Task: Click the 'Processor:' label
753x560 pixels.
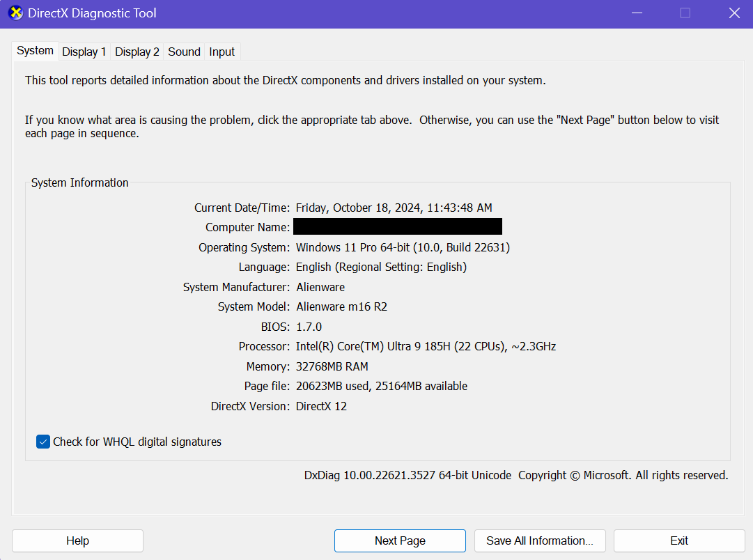Action: click(264, 347)
